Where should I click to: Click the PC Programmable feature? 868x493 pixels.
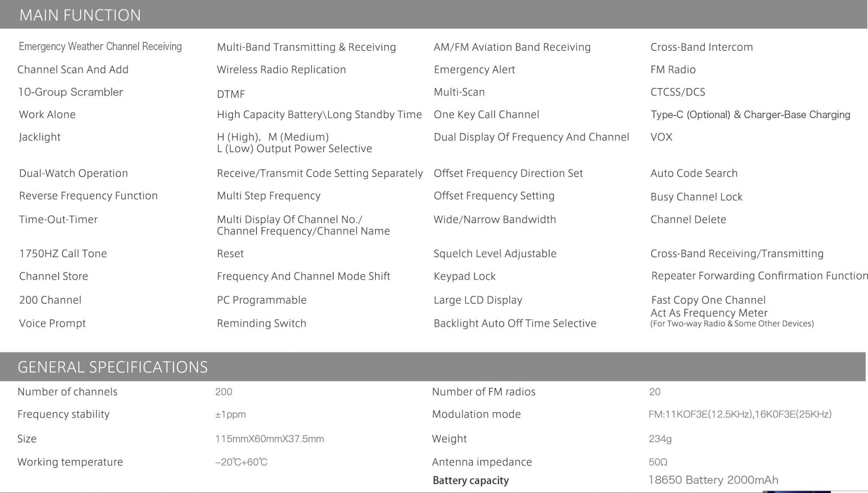pos(262,300)
